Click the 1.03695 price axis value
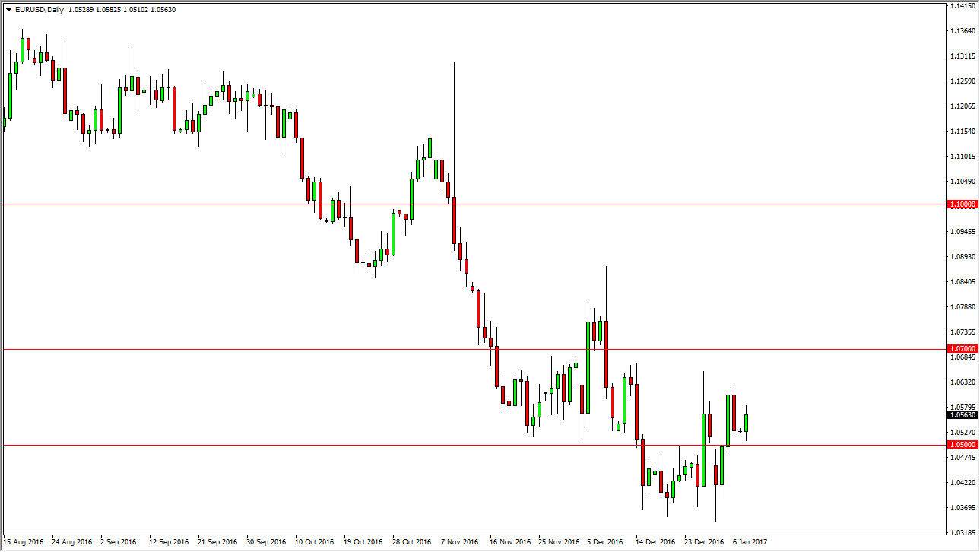This screenshot has width=980, height=552. tap(963, 508)
